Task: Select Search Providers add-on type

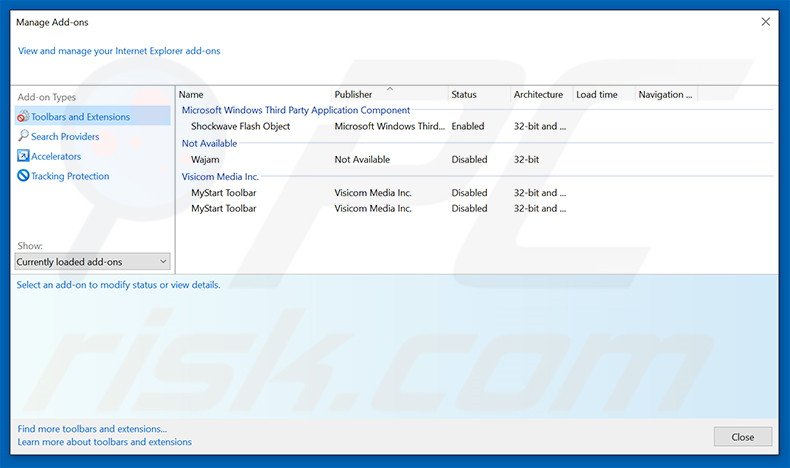Action: point(93,136)
